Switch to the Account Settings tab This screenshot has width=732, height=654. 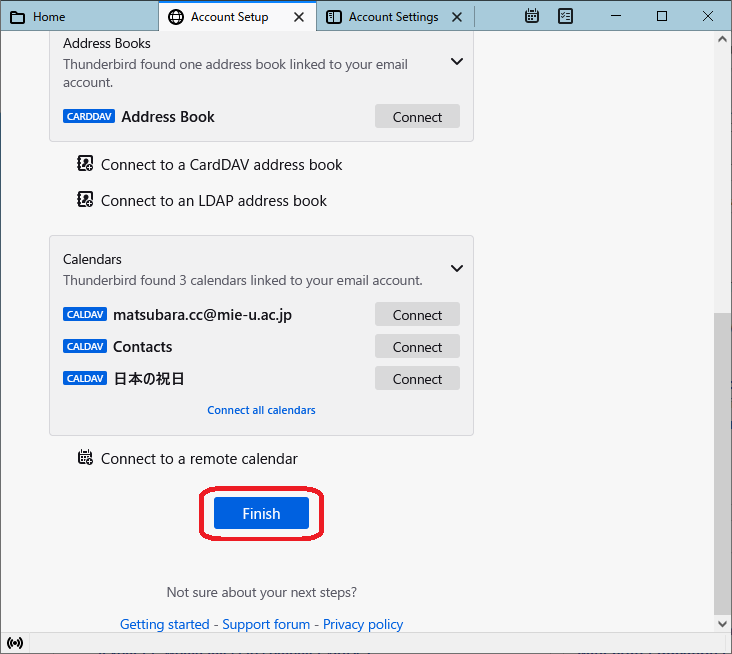click(394, 17)
